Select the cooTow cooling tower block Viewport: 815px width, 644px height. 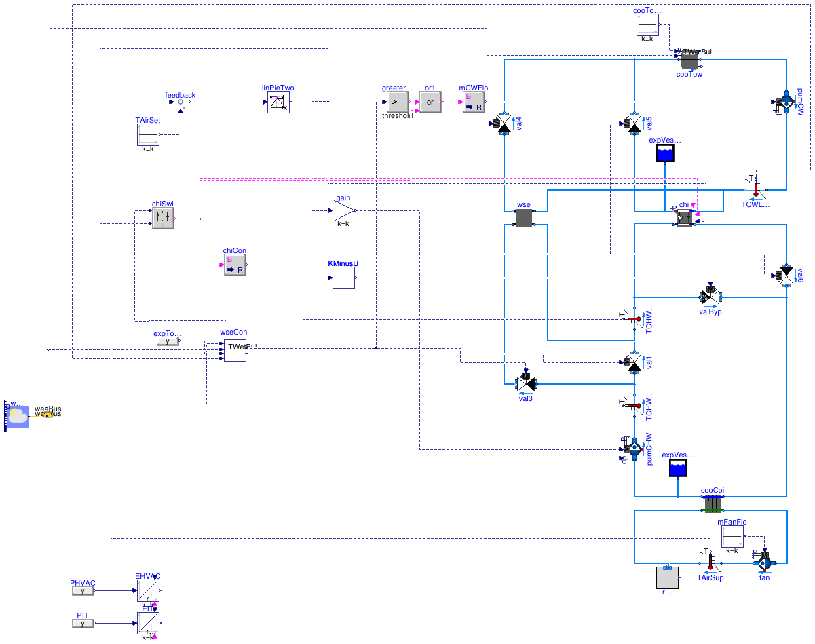(690, 62)
